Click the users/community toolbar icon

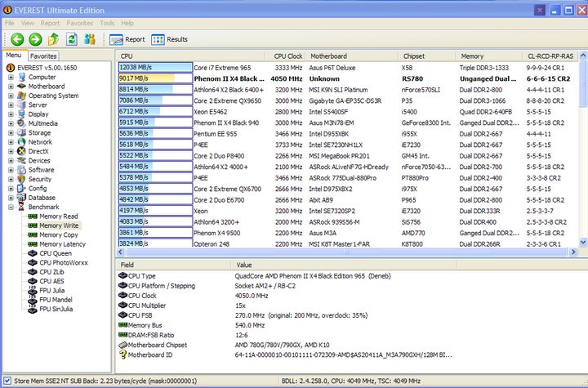[90, 39]
